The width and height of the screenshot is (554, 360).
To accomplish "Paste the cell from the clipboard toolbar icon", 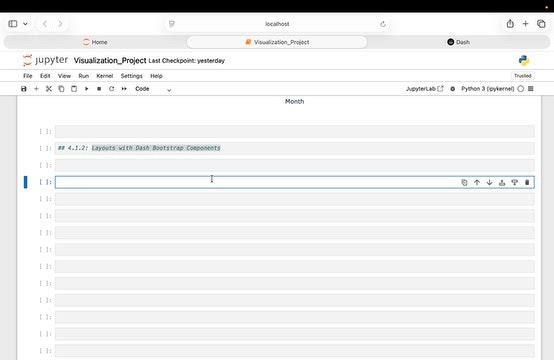I will tap(74, 89).
